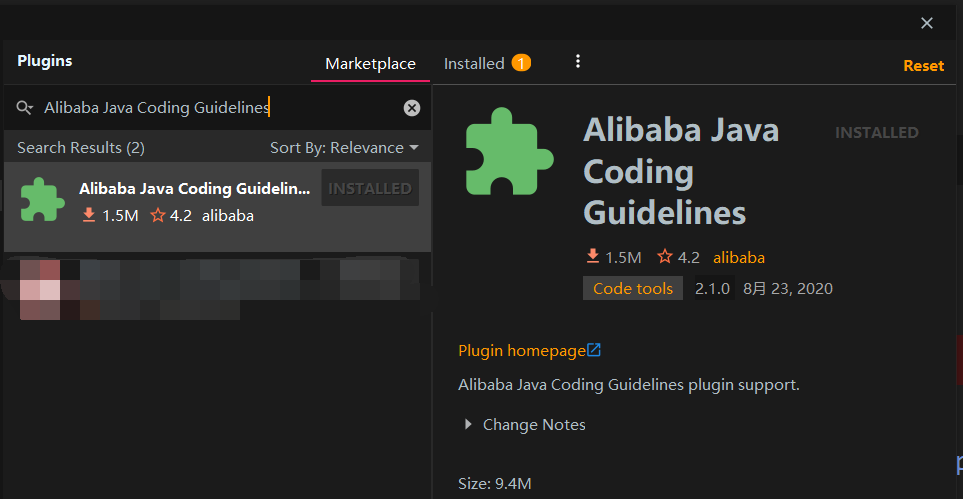
Task: Open the Plugin homepage link
Action: 522,351
